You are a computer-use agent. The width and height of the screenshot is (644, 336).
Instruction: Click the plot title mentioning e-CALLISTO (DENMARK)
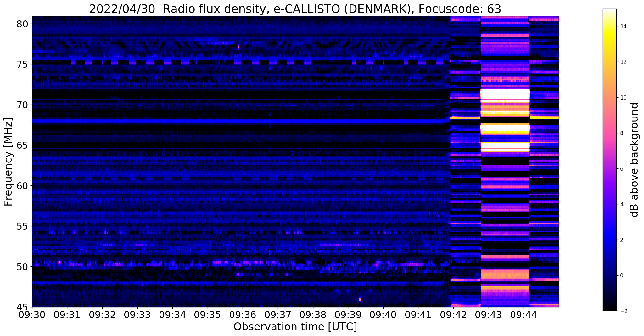point(295,9)
